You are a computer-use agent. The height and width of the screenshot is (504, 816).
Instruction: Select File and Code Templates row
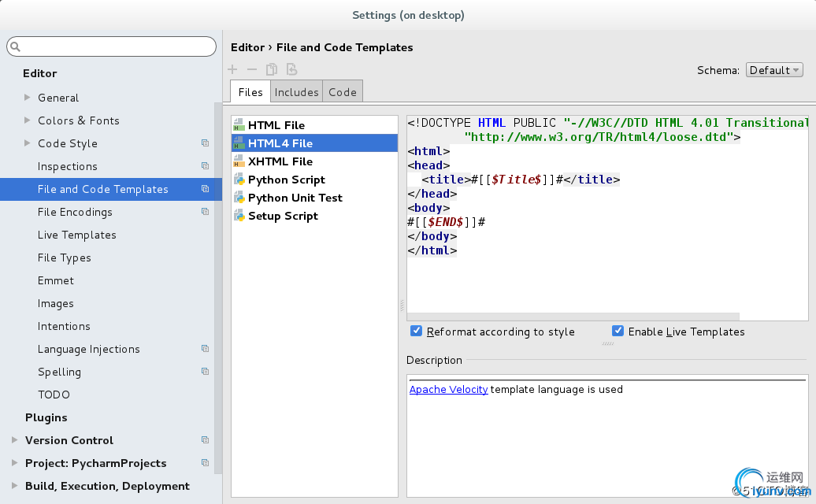(x=111, y=189)
